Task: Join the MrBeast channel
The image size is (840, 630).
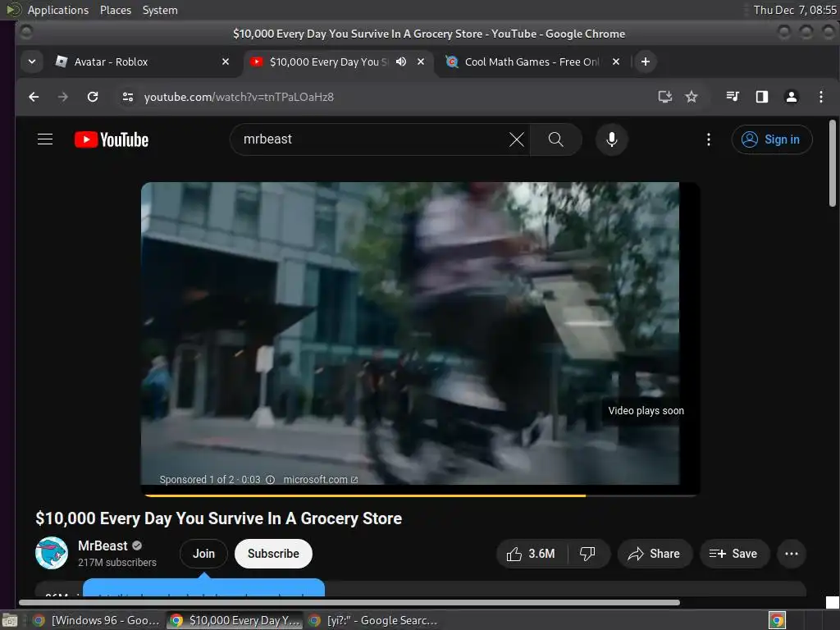Action: pyautogui.click(x=203, y=554)
